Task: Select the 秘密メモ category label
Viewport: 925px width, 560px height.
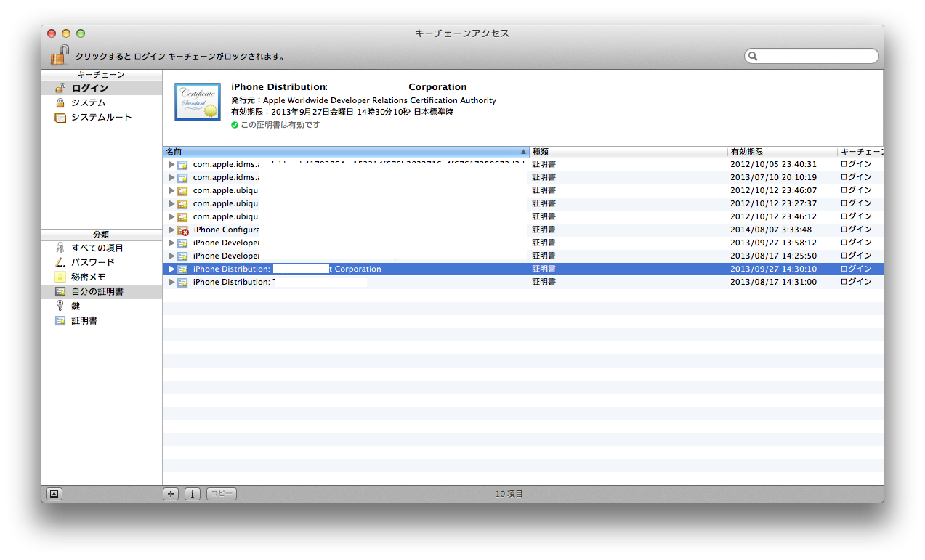Action: [89, 277]
